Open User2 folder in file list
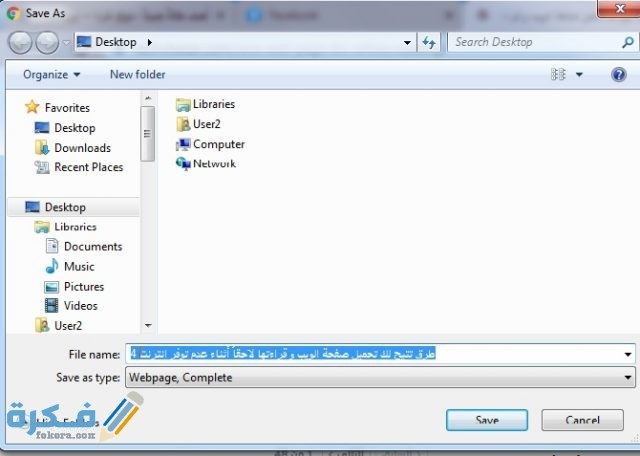Viewport: 640px width, 456px height. (206, 124)
